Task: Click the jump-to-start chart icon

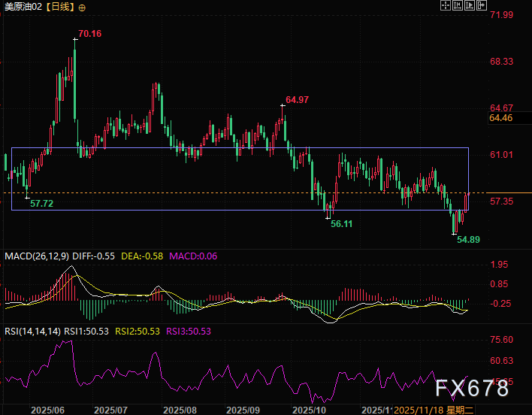Action: [458, 6]
